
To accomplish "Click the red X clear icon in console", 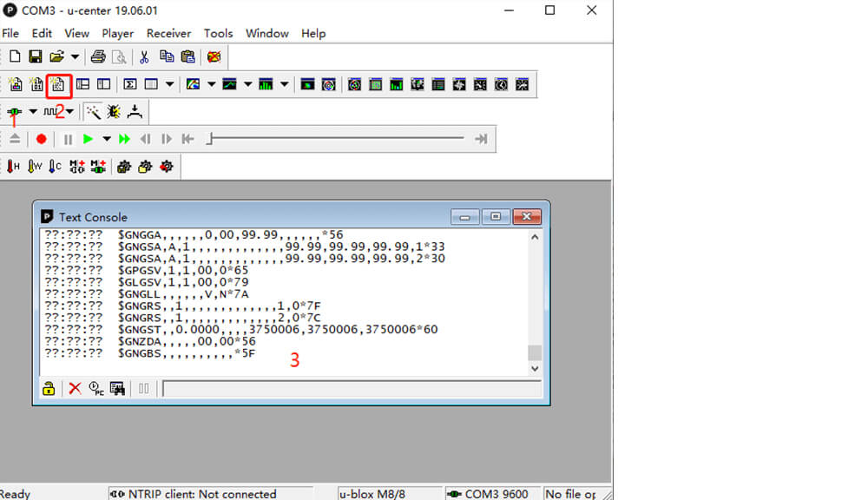I will tap(75, 388).
